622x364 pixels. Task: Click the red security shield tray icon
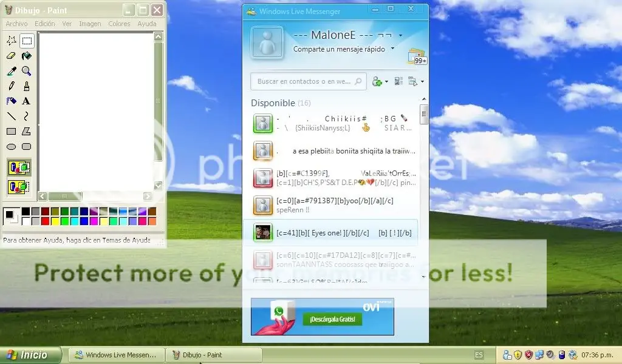point(528,355)
